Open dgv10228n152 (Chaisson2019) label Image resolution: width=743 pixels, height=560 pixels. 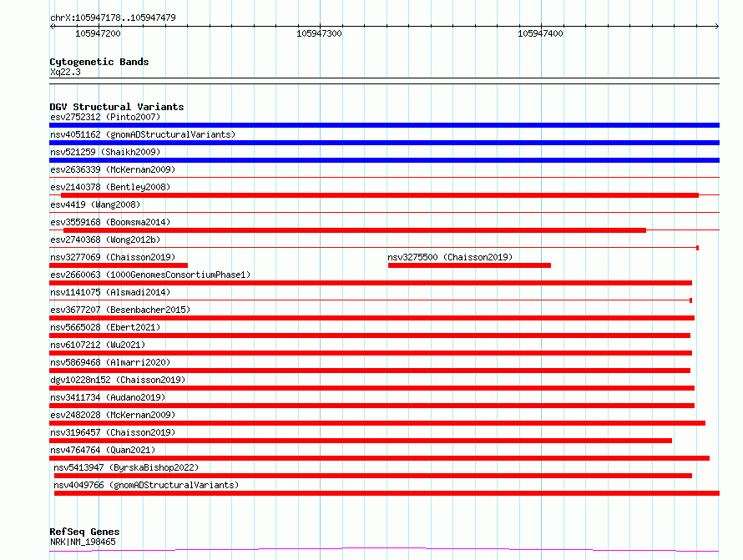tap(118, 380)
